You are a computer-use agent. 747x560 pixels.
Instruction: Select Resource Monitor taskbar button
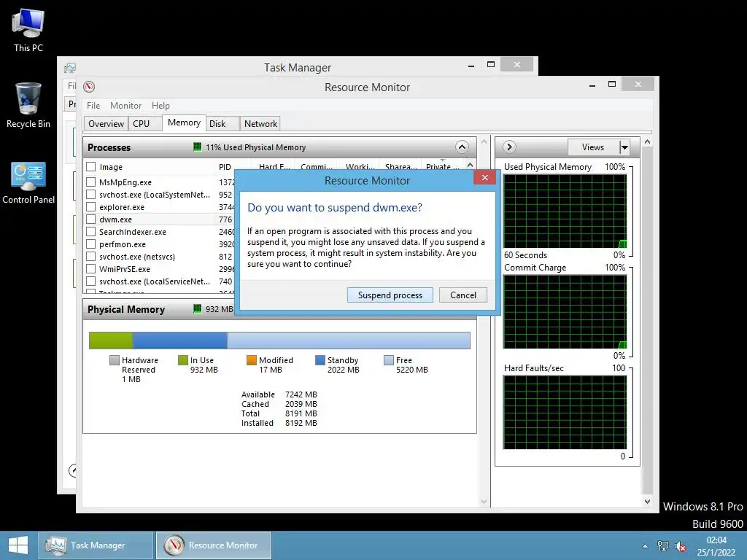tap(214, 545)
